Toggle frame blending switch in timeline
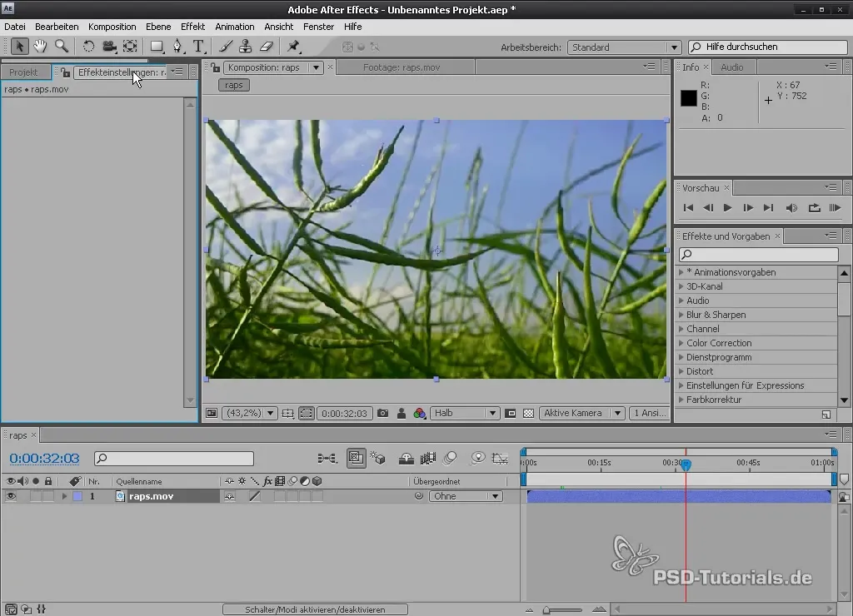The image size is (853, 616). click(428, 459)
